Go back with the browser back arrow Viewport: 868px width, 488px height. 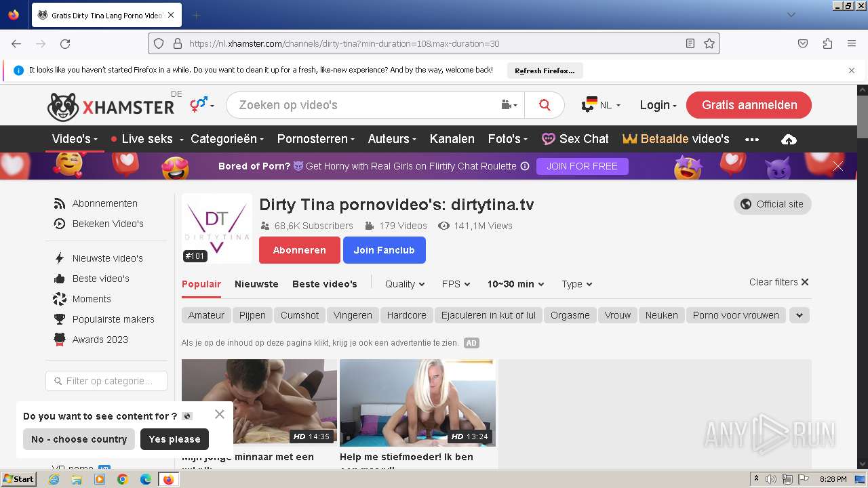coord(16,43)
